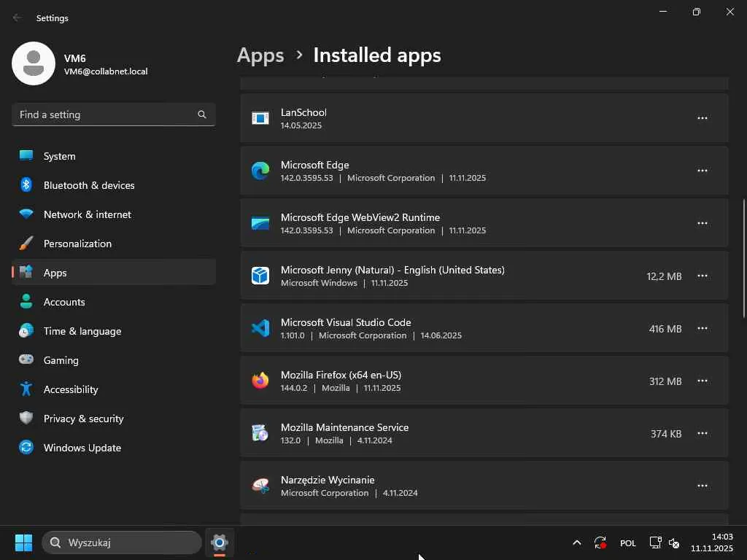747x560 pixels.
Task: Click the Microsoft Edge app icon
Action: point(260,171)
